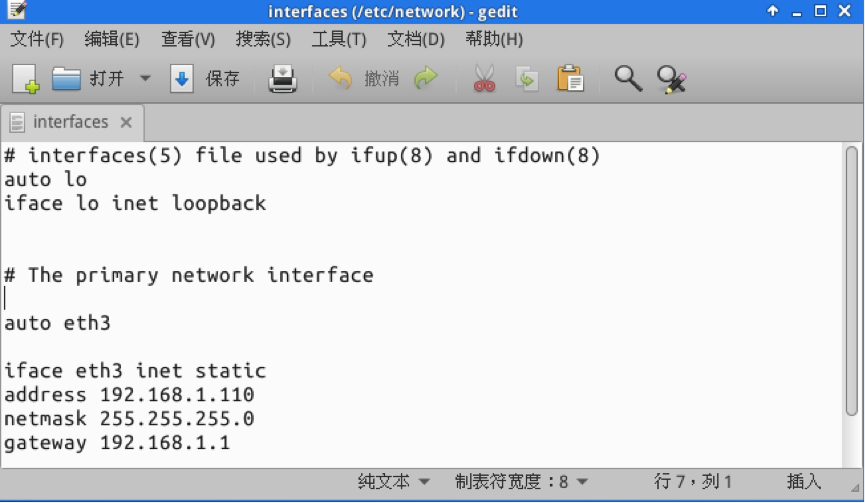Open the 工具(T) menu
865x503 pixels.
(x=339, y=39)
